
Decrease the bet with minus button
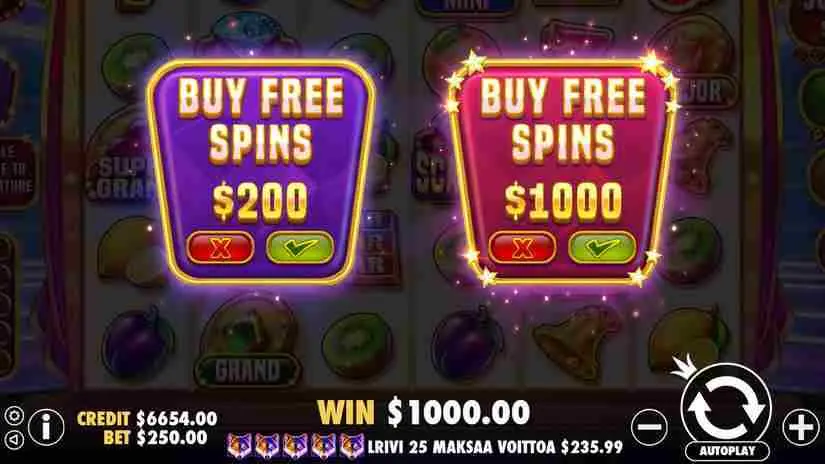[x=649, y=427]
